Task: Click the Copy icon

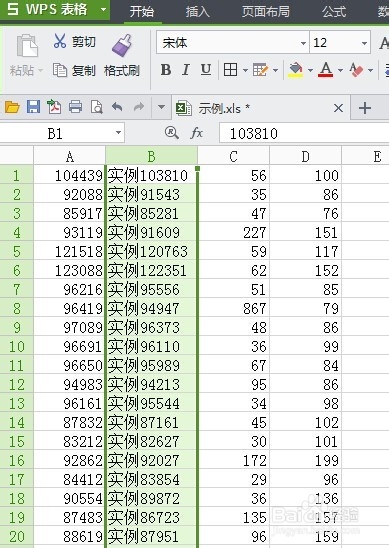Action: point(60,70)
